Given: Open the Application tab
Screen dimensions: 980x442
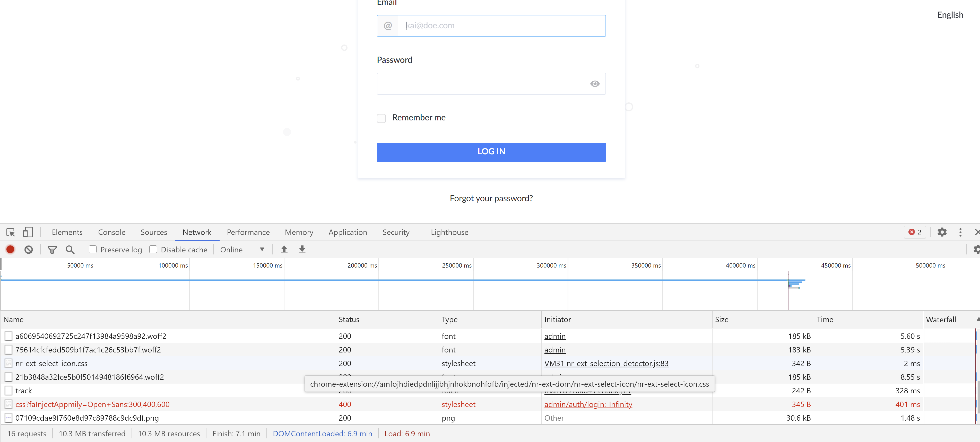Looking at the screenshot, I should click(348, 232).
